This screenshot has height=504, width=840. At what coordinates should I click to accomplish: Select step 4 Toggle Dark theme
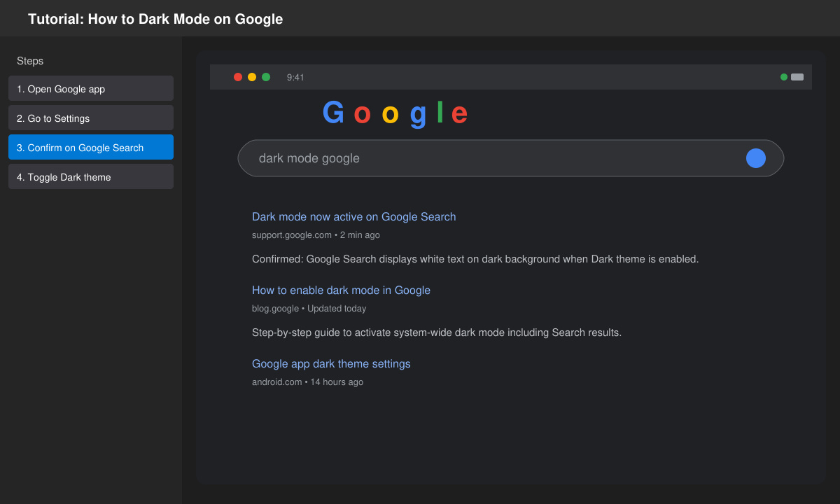[91, 176]
